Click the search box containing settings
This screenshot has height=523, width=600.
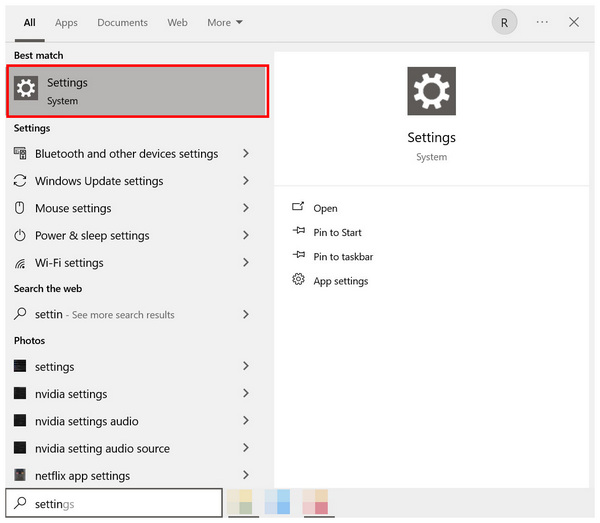(120, 504)
